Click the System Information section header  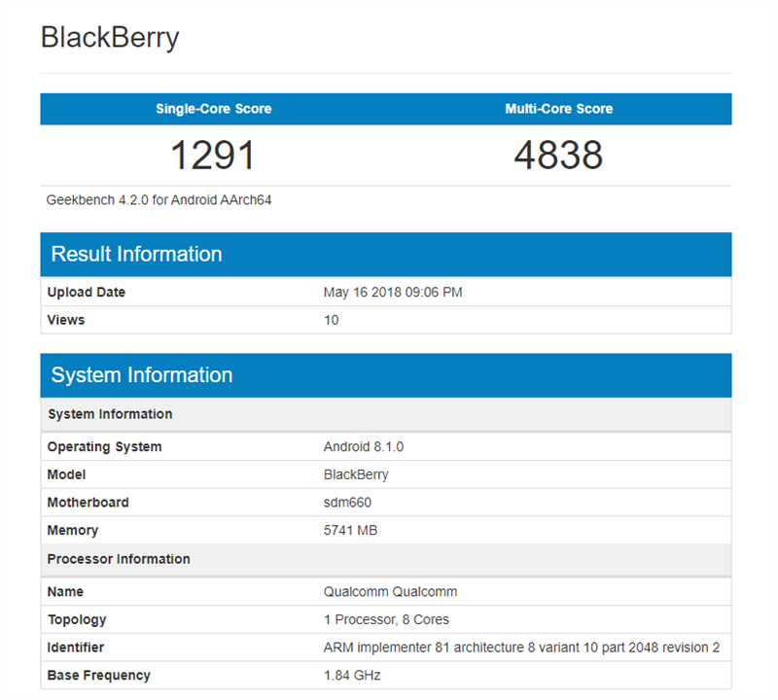tap(142, 374)
